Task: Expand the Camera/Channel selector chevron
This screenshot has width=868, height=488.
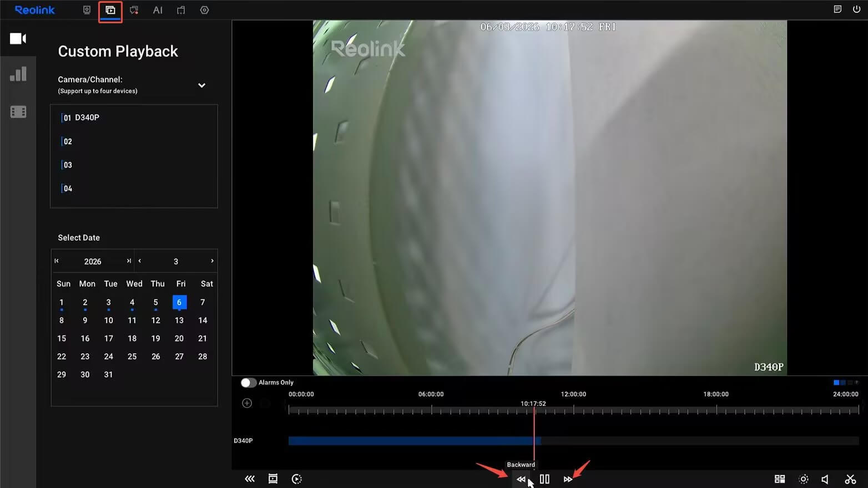Action: coord(201,85)
